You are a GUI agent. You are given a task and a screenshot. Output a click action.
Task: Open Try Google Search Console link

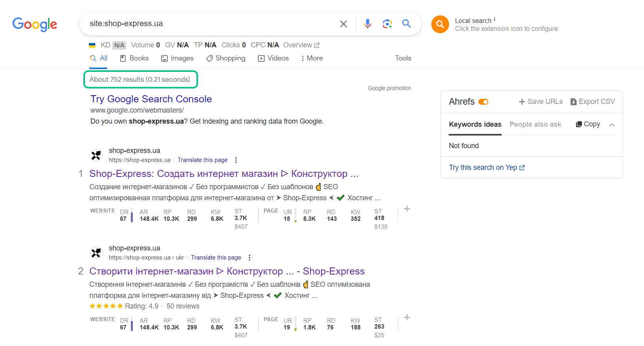tap(151, 99)
